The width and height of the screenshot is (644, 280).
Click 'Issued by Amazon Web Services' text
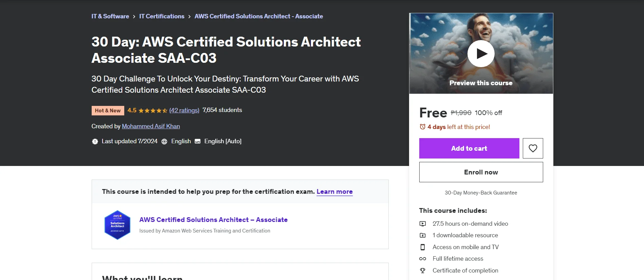click(x=205, y=231)
